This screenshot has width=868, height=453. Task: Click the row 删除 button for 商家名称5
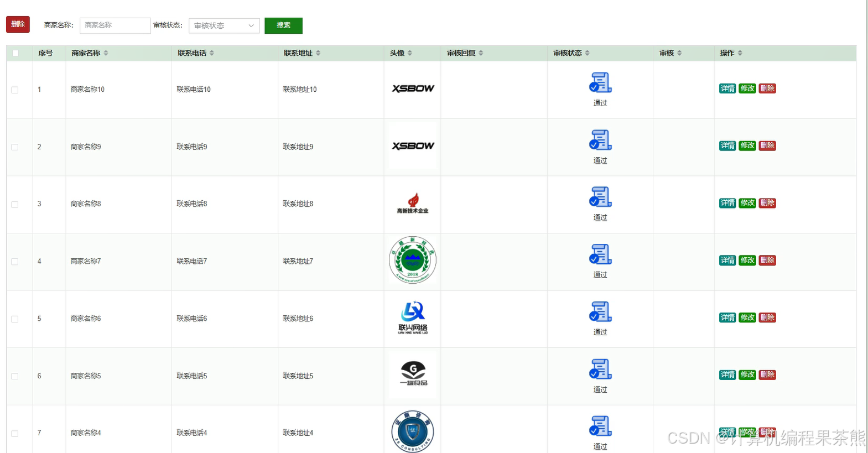click(767, 374)
